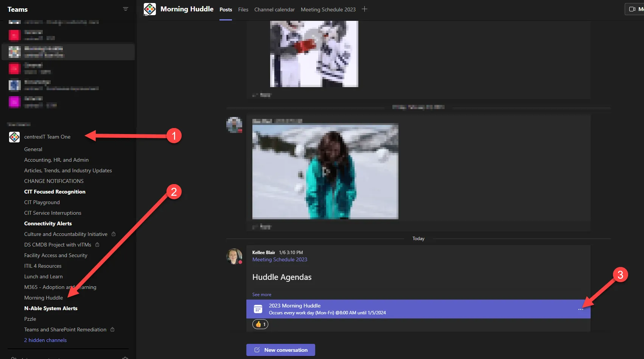Show the 2 hidden channels
This screenshot has height=359, width=644.
click(45, 340)
